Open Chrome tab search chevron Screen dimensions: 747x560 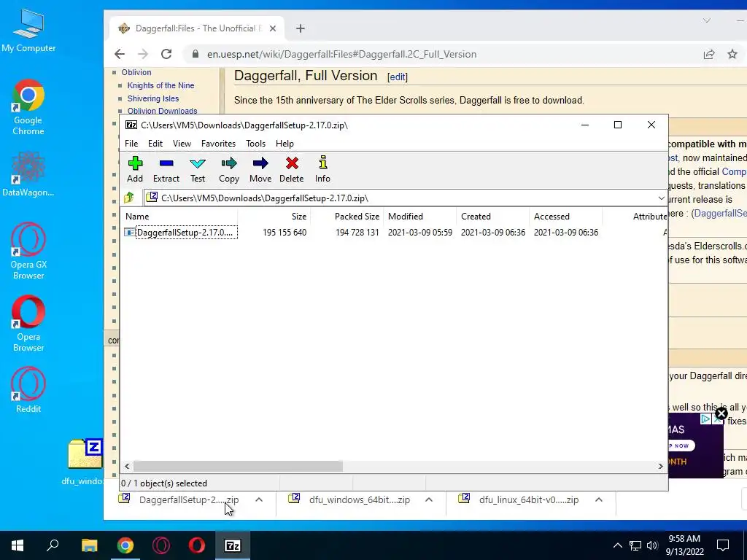(x=706, y=20)
